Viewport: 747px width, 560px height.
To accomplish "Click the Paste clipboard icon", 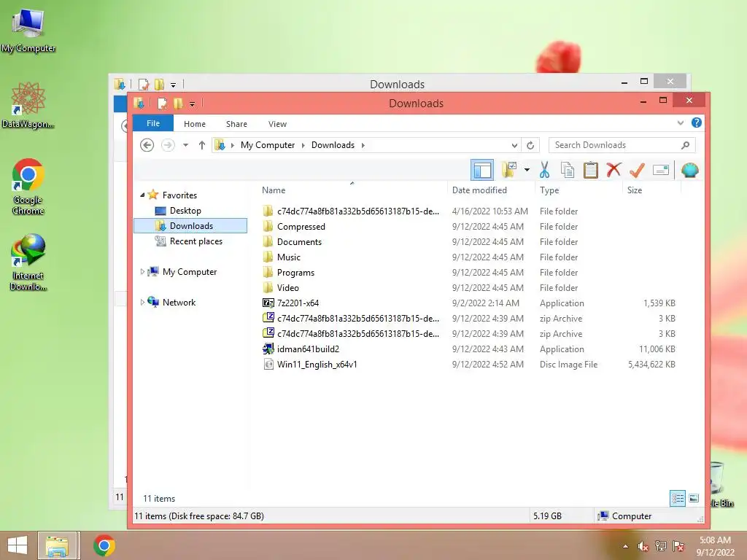I will point(590,169).
